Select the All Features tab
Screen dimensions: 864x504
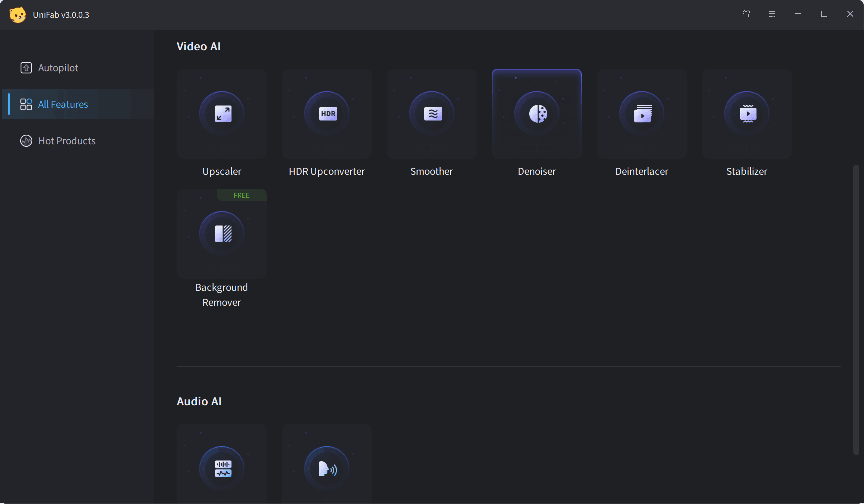[78, 104]
